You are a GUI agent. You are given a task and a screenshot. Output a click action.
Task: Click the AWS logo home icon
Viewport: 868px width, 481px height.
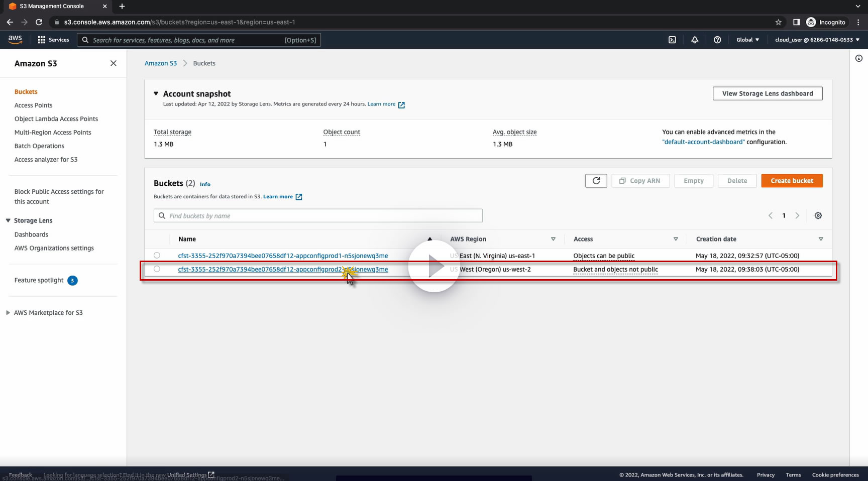tap(15, 40)
